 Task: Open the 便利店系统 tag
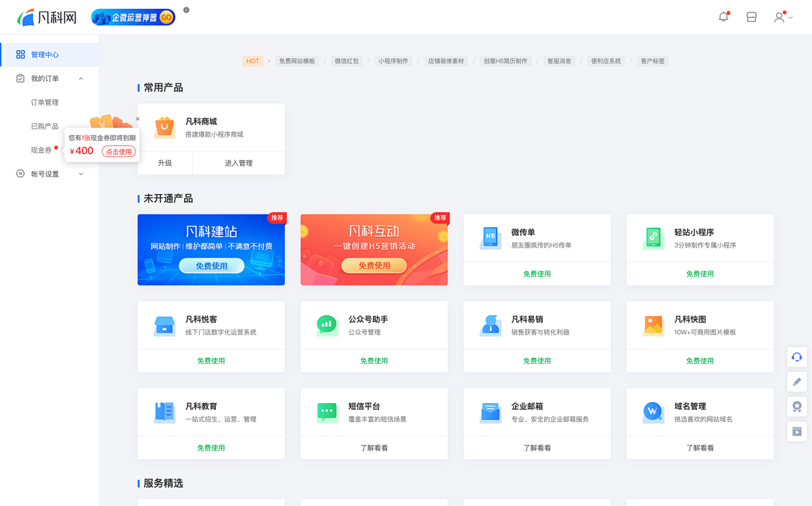point(606,61)
